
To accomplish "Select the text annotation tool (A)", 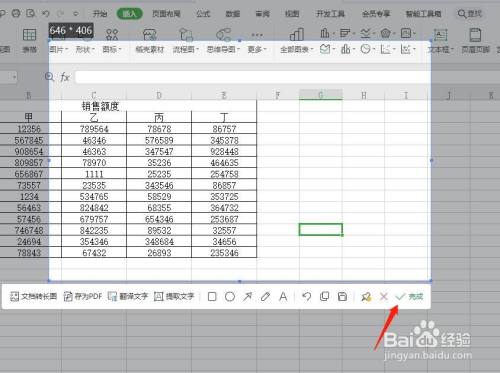I will point(283,296).
